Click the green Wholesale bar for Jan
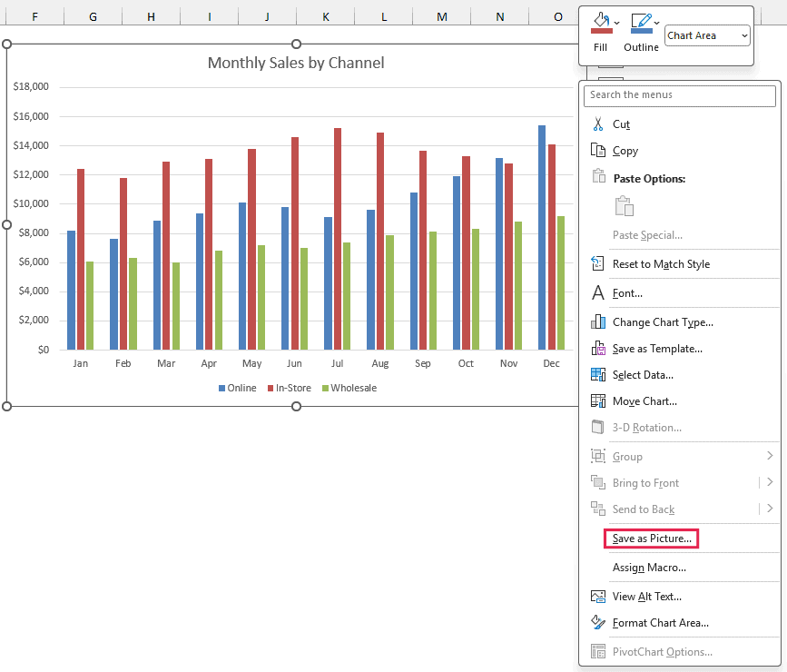The height and width of the screenshot is (672, 787). coord(90,306)
